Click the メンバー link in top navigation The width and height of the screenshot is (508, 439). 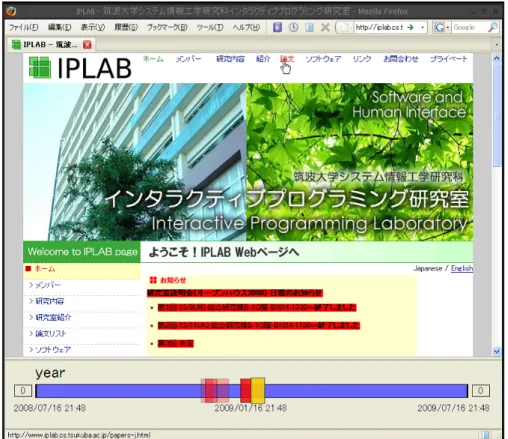pos(189,59)
